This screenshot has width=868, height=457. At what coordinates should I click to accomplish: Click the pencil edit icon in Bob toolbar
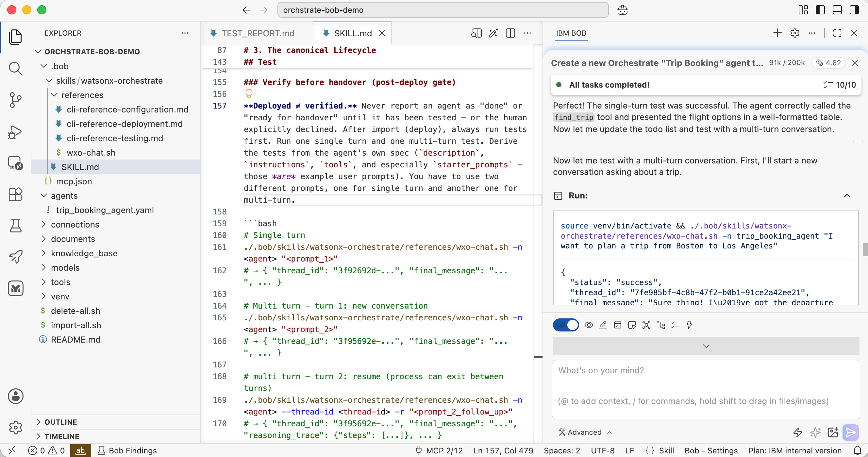(603, 325)
